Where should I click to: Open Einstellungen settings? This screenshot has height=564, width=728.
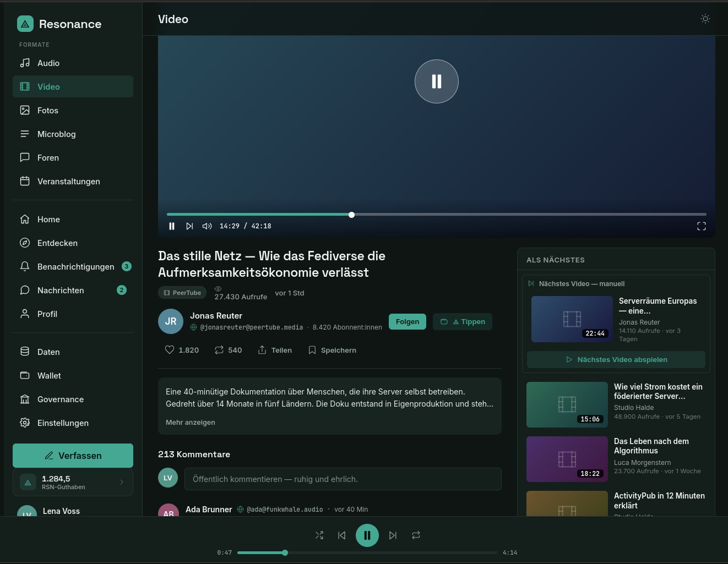(73, 423)
